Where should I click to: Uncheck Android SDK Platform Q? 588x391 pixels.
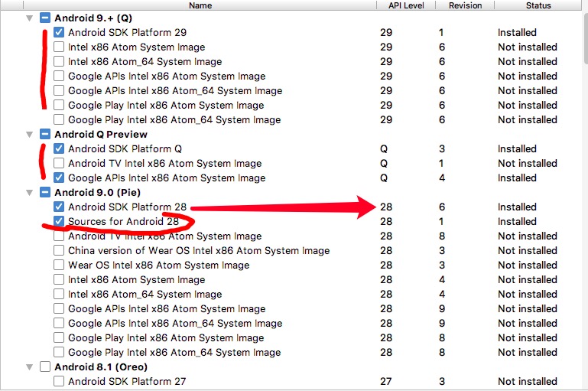point(59,148)
